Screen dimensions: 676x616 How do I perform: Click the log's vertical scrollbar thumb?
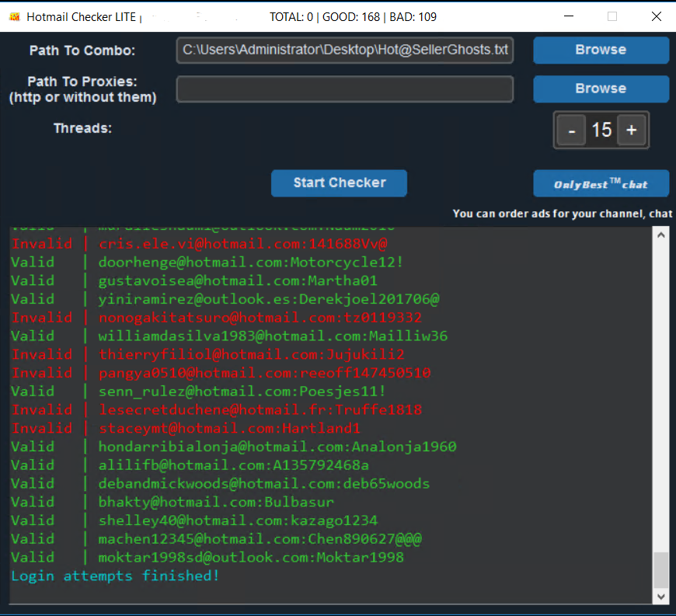point(660,569)
